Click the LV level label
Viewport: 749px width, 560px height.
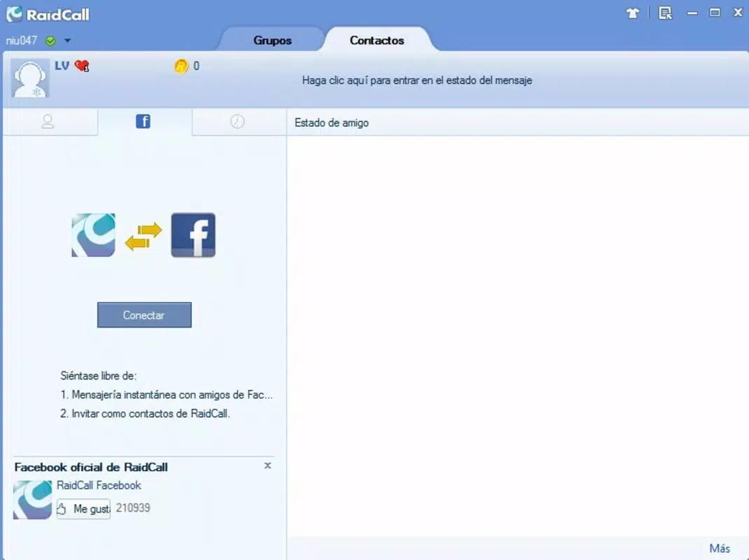click(62, 66)
